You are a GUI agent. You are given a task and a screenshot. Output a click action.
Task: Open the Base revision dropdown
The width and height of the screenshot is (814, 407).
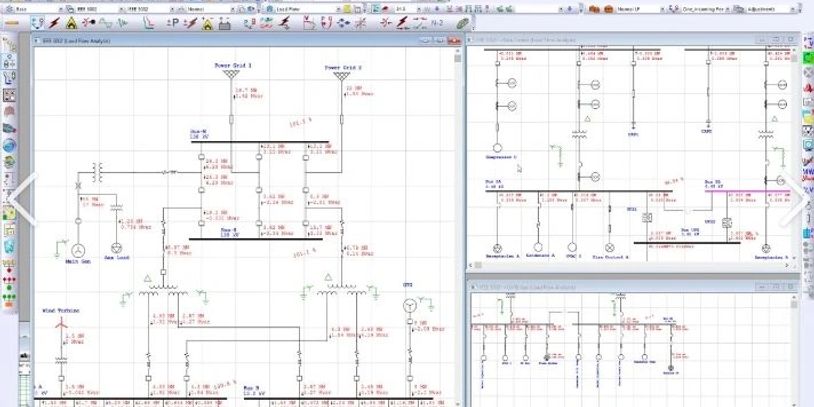38,9
